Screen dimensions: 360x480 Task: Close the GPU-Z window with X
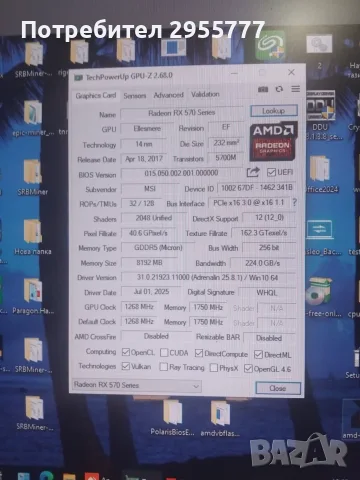point(291,72)
